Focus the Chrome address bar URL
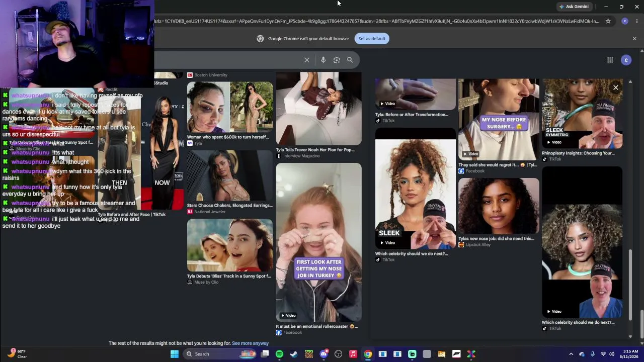 click(376, 21)
